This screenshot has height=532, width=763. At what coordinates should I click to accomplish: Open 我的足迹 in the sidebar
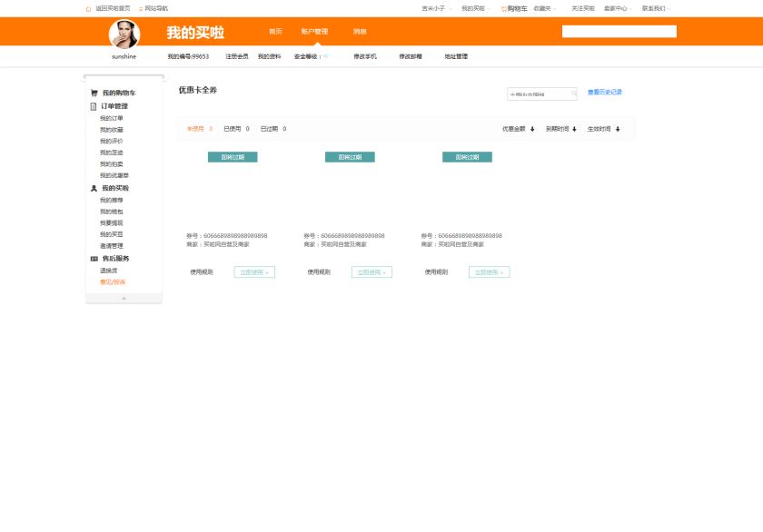pyautogui.click(x=112, y=153)
